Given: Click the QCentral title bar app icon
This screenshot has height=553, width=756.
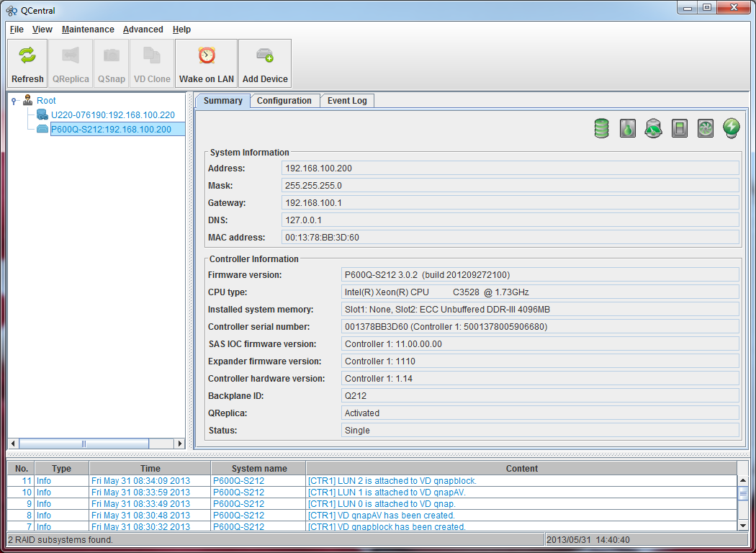Looking at the screenshot, I should 12,10.
